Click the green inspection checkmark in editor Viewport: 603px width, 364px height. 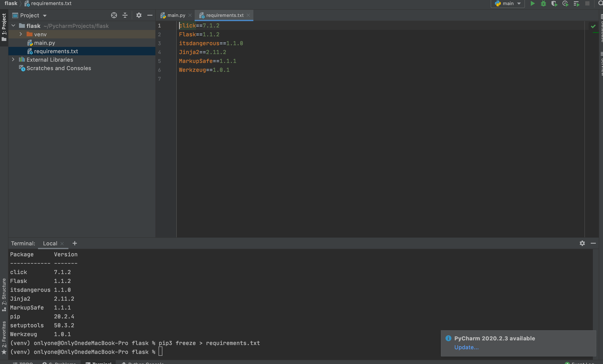pyautogui.click(x=593, y=26)
